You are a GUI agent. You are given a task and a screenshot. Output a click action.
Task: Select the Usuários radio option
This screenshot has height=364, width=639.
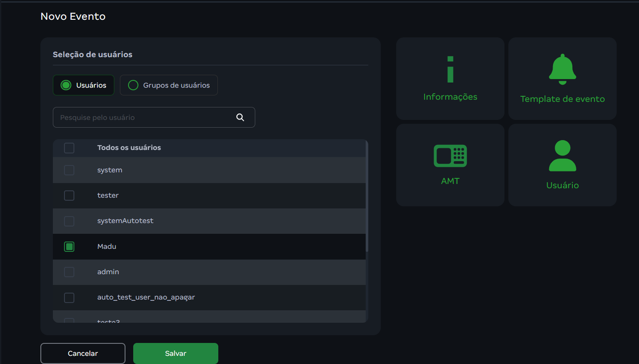(66, 85)
